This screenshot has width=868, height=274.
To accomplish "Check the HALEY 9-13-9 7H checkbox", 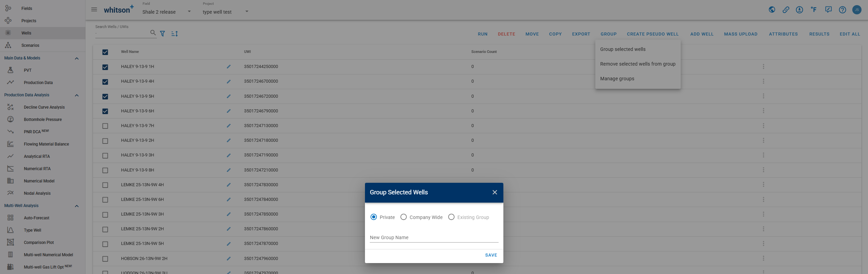I will 105,126.
